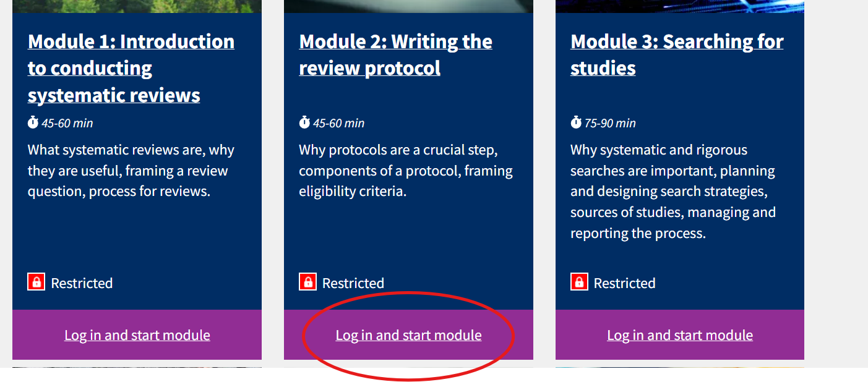Click the red lock icon in Module 3
Viewport: 868px width, 382px height.
[x=579, y=282]
